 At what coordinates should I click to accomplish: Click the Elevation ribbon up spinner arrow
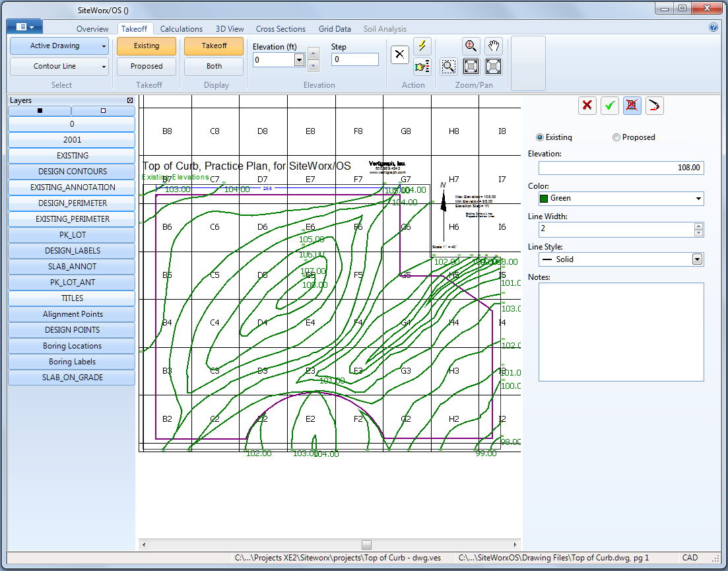point(314,54)
